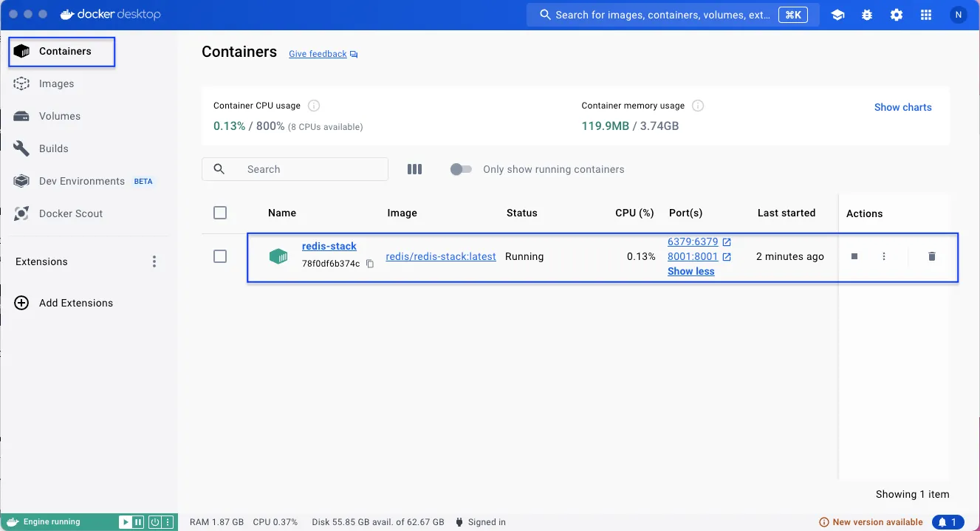Click the Disk 55.85 GB avail. status text
This screenshot has height=531, width=980.
[x=378, y=522]
